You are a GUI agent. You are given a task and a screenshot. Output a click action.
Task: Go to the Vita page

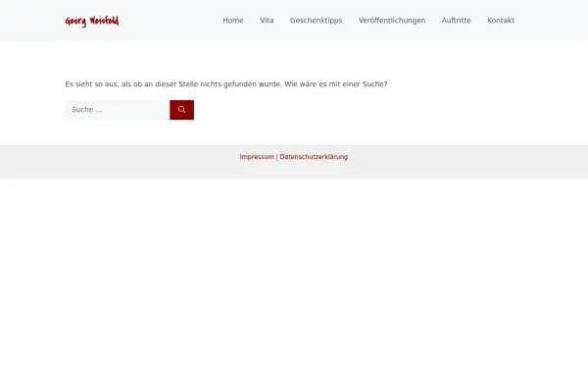pos(267,21)
